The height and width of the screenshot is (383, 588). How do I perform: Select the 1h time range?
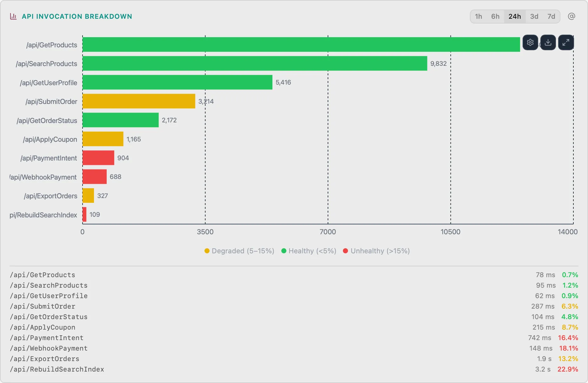478,17
